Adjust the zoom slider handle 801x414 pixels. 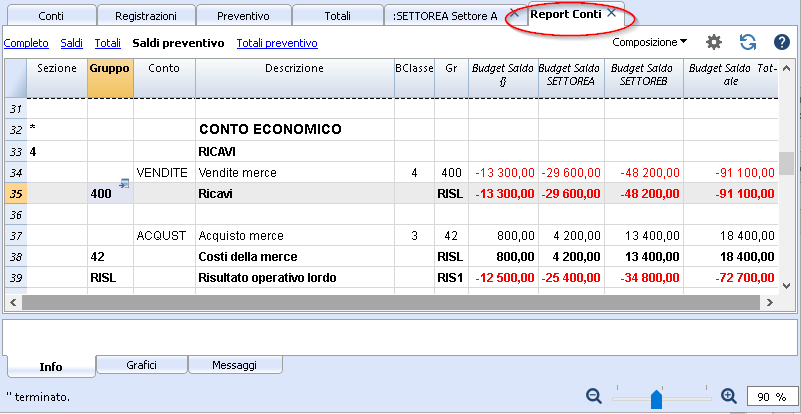(x=656, y=399)
